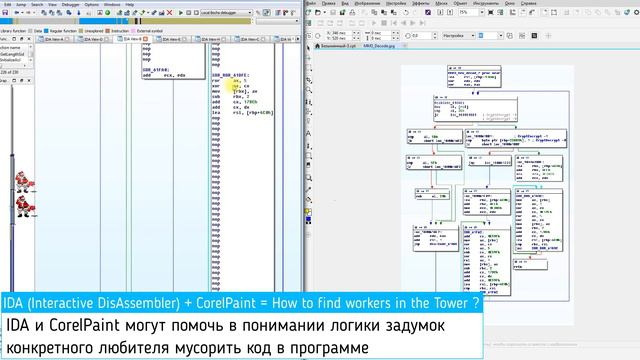
Task: Open the IDA Search menu
Action: (x=37, y=4)
